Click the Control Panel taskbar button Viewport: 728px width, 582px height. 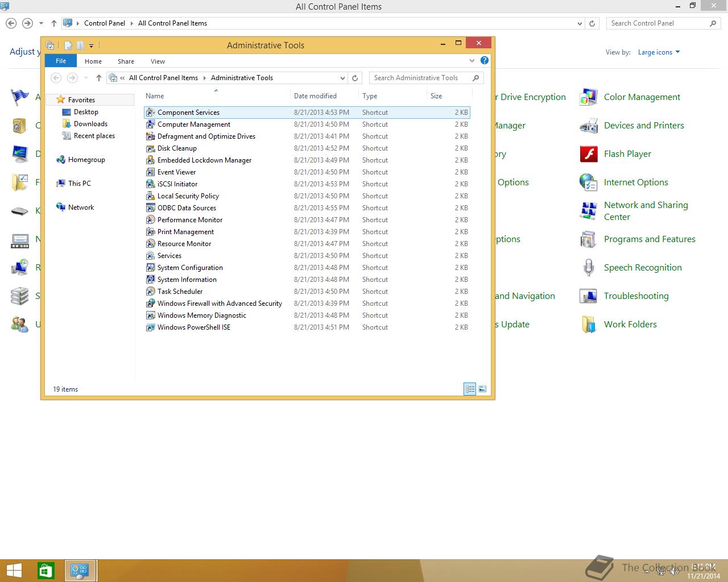click(x=79, y=571)
